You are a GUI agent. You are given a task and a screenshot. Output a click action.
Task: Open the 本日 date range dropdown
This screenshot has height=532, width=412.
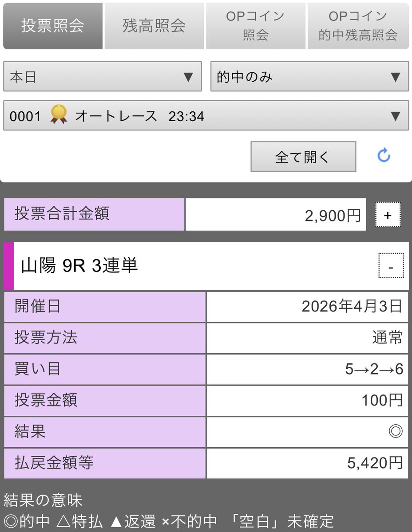tap(102, 77)
